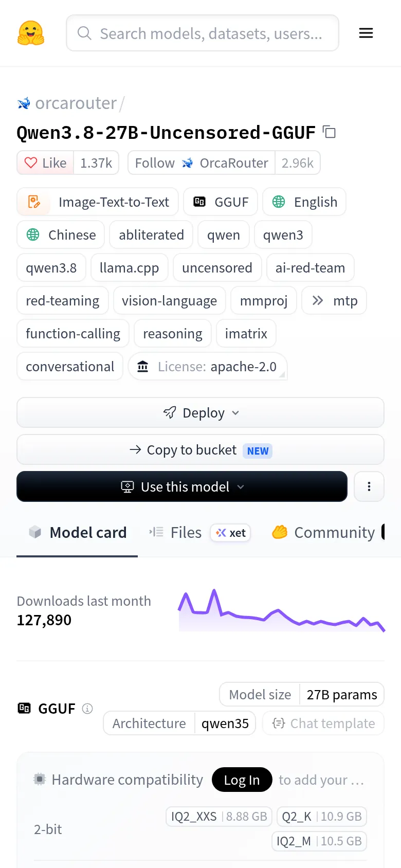Click the Hardware compatibility chip icon
This screenshot has width=401, height=868.
click(40, 780)
